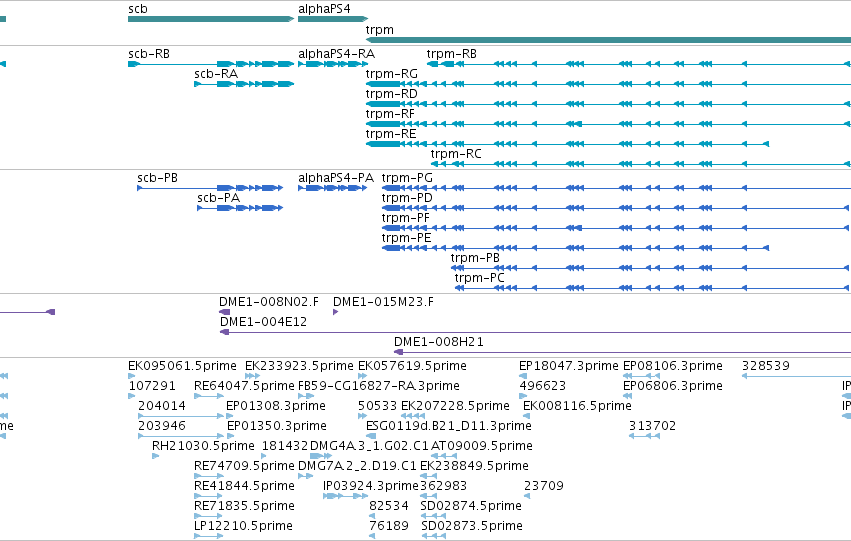Click the trpm-PG protein label

pos(407,178)
